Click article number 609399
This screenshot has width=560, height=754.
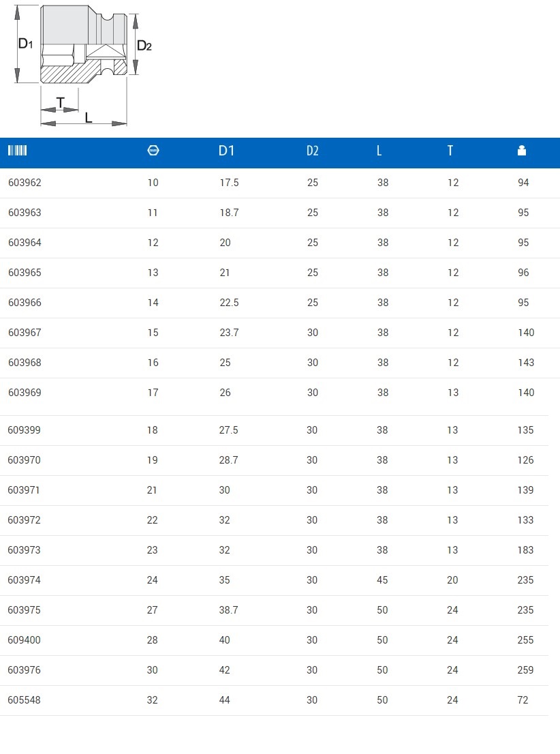[x=24, y=430]
